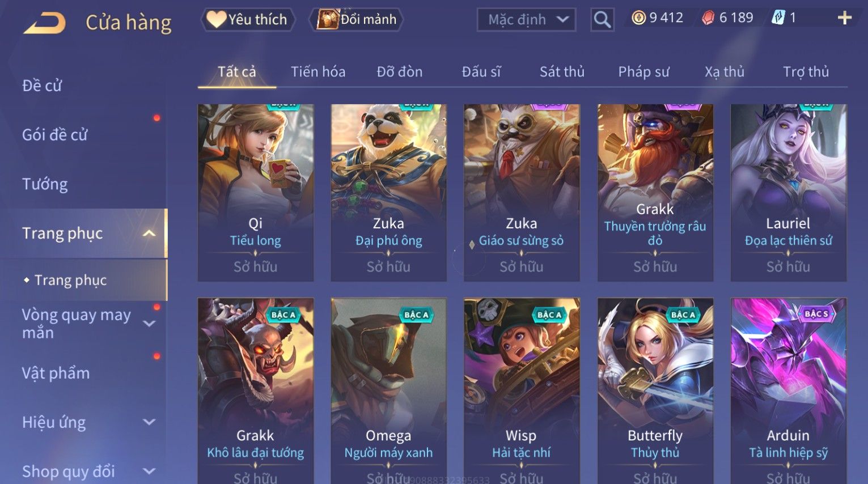Switch to the Pháp sư tab
Viewport: 868px width, 484px height.
(x=643, y=72)
